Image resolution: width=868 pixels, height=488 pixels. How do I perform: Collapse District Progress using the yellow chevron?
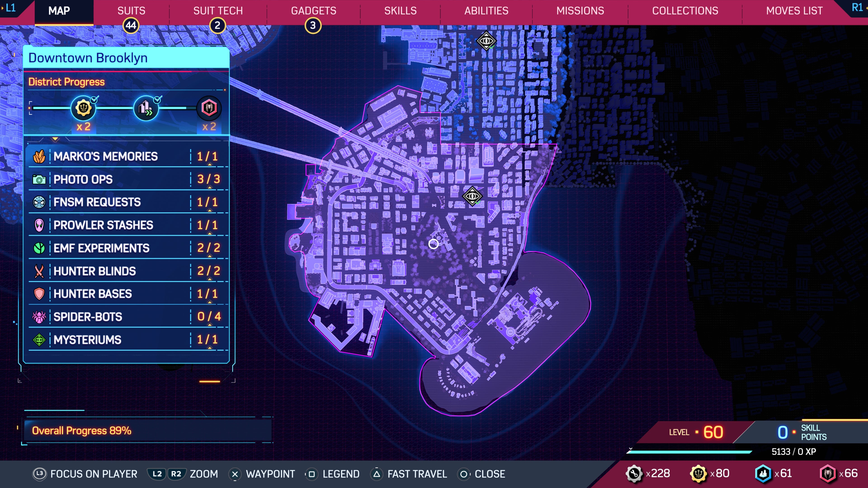pos(55,139)
